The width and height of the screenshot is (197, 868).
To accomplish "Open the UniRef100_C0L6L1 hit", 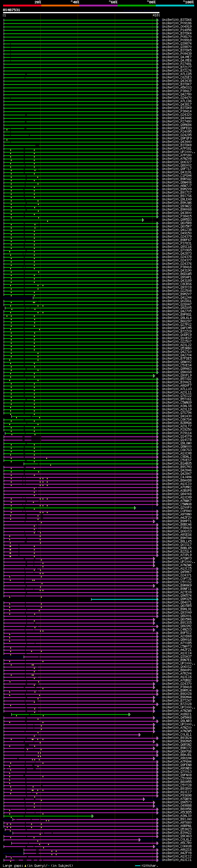I will [176, 735].
